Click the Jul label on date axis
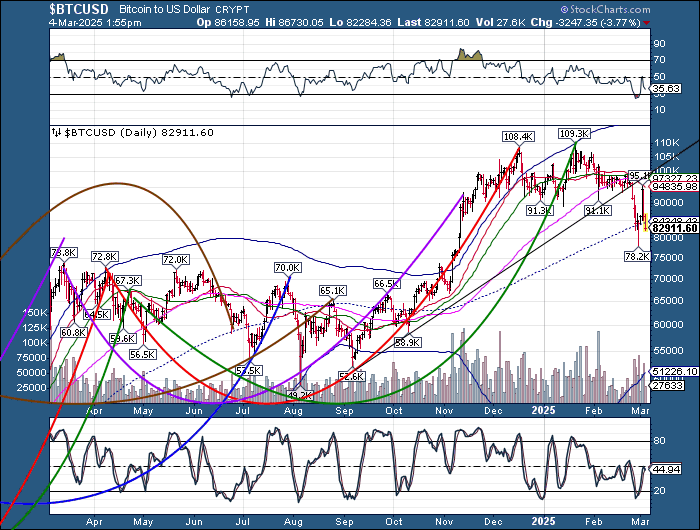The image size is (700, 530). tap(243, 410)
